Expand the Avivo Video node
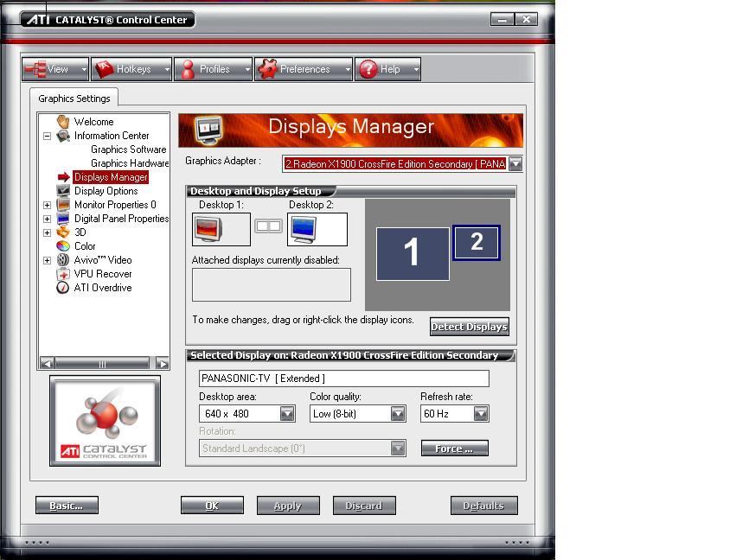The height and width of the screenshot is (560, 736). point(47,260)
